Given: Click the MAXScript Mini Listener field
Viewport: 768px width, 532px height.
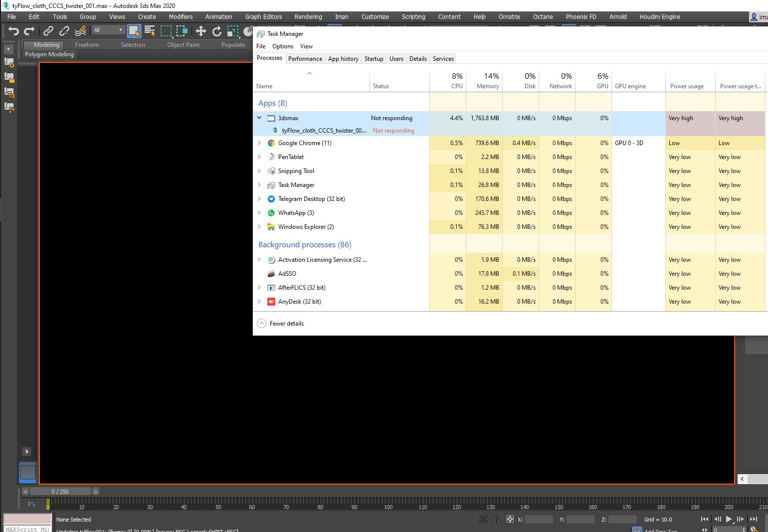Looking at the screenshot, I should [x=27, y=529].
